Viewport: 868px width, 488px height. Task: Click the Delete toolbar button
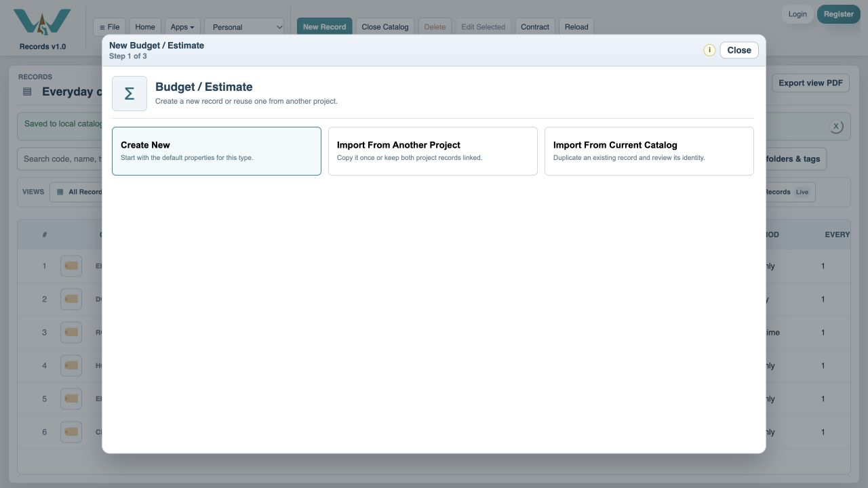435,27
